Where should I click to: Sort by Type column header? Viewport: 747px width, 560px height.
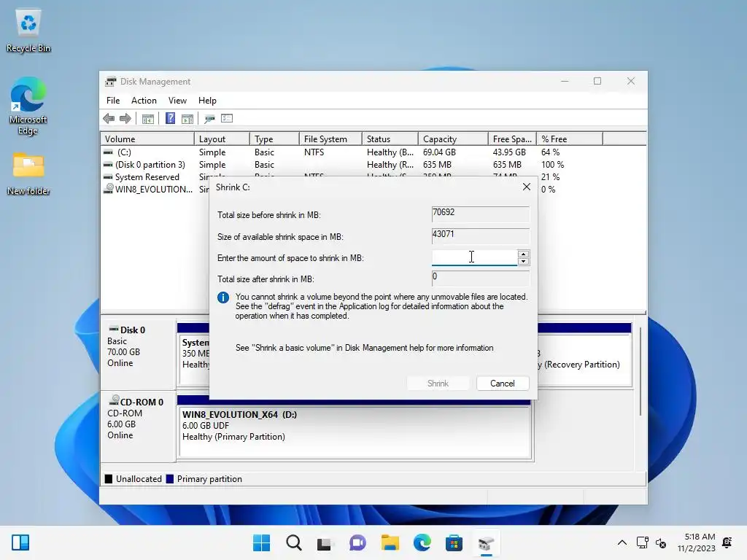tap(274, 139)
